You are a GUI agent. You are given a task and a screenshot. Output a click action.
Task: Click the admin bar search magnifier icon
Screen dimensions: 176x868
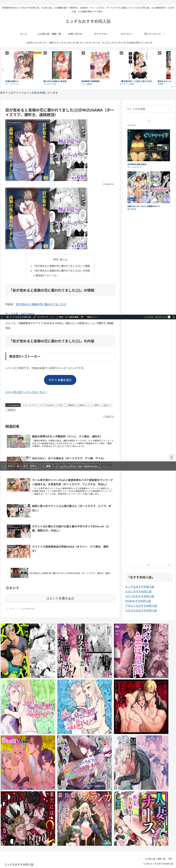pyautogui.click(x=174, y=317)
